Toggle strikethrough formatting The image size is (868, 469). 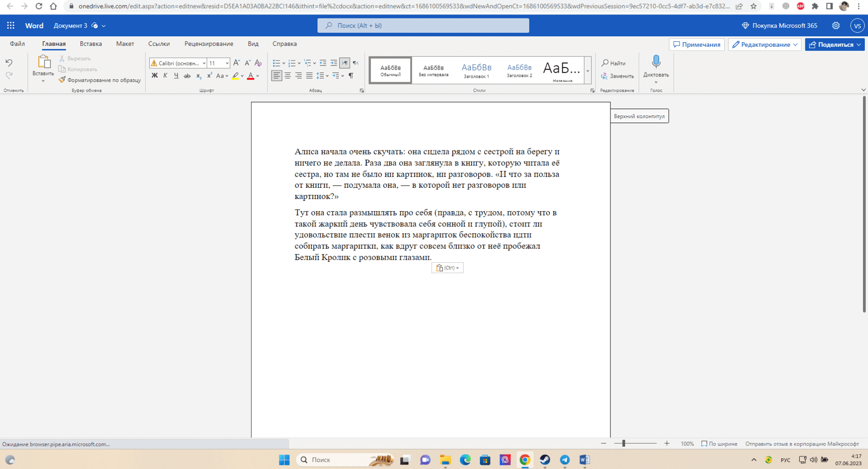[187, 76]
